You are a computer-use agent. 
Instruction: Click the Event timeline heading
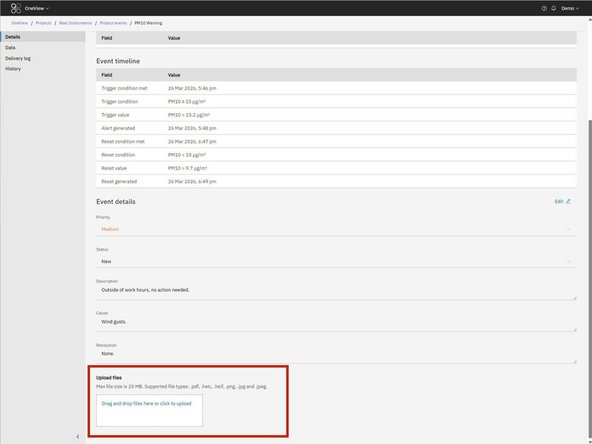pyautogui.click(x=118, y=61)
